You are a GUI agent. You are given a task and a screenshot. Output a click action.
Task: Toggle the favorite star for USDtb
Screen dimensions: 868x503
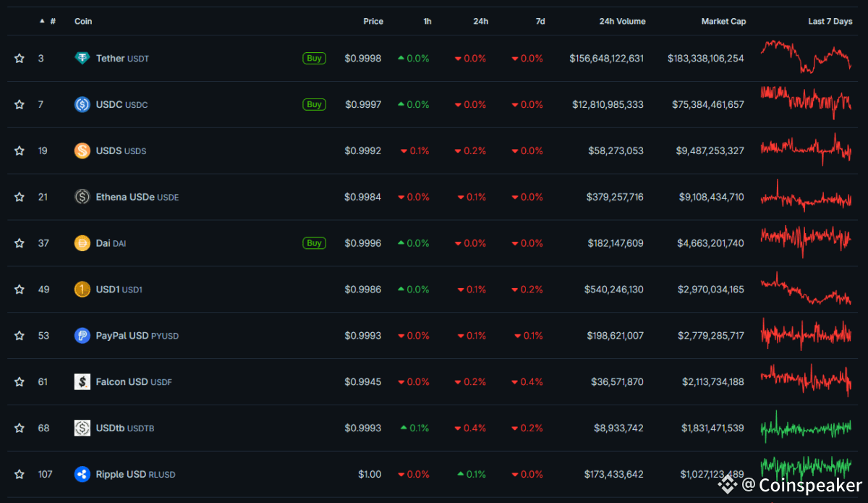click(20, 428)
